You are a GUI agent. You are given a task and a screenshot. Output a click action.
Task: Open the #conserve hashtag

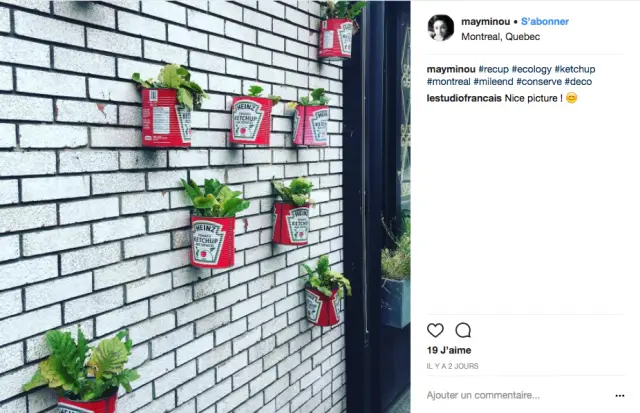539,82
